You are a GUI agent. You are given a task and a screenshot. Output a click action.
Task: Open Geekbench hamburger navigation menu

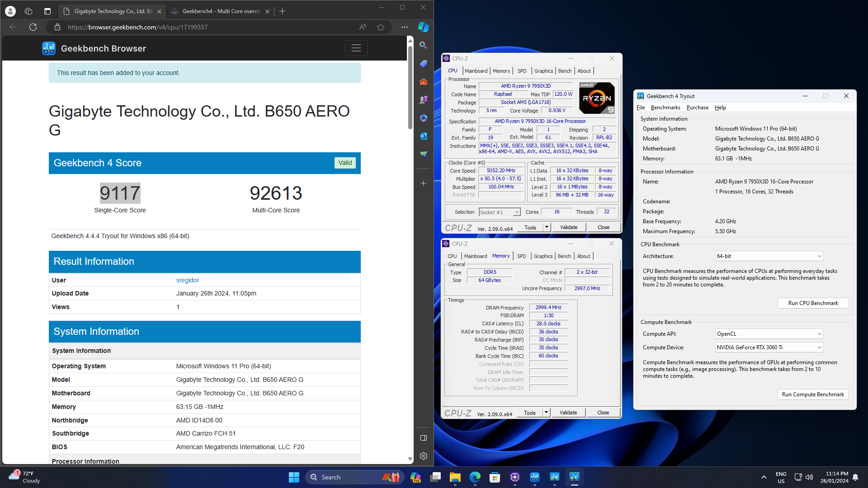[356, 48]
